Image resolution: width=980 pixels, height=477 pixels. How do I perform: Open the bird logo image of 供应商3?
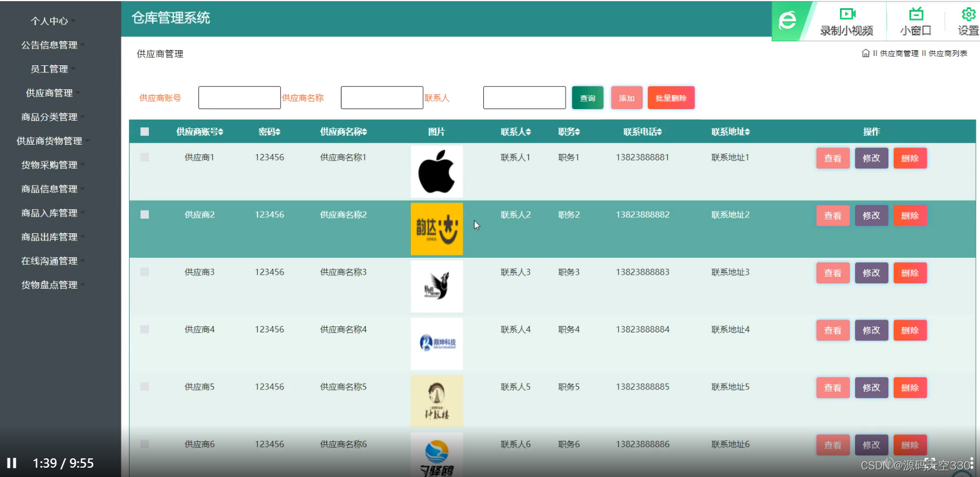437,286
